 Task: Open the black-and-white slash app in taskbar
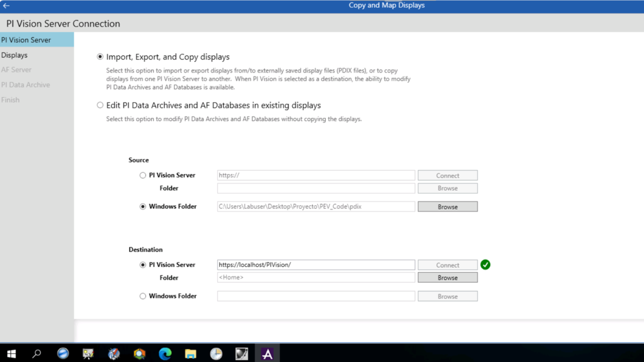(x=241, y=354)
